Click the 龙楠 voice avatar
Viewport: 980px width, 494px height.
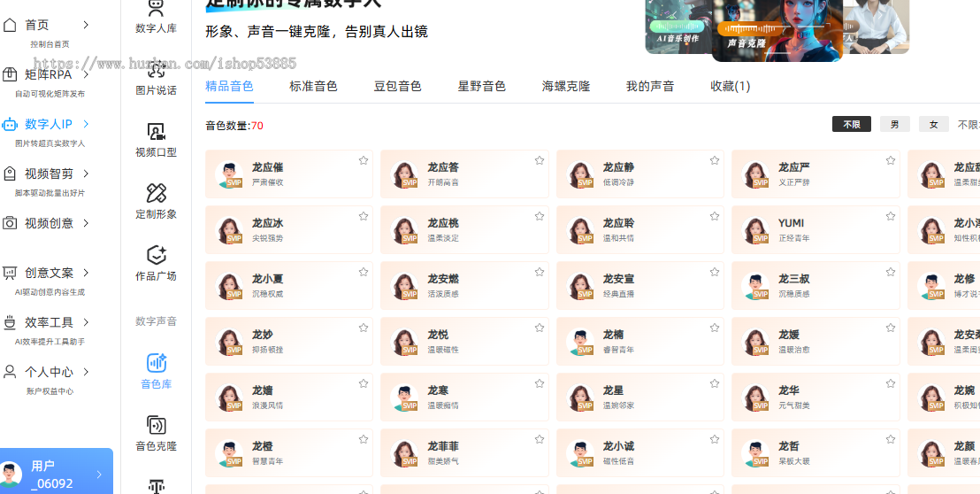(580, 342)
